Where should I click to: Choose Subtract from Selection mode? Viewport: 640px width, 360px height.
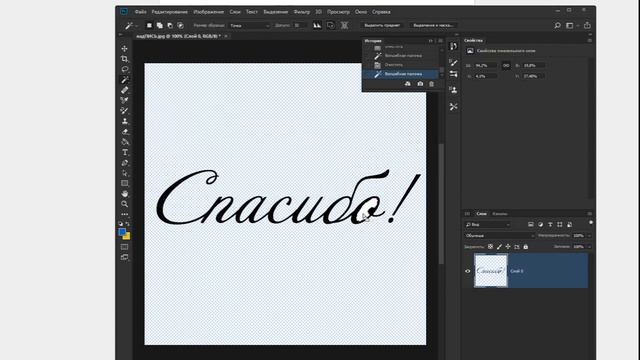[x=170, y=25]
